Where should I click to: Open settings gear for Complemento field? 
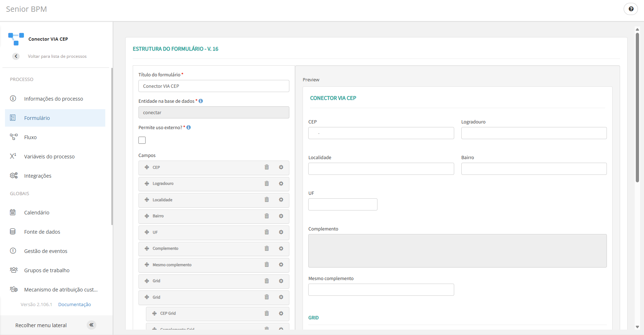pyautogui.click(x=281, y=249)
